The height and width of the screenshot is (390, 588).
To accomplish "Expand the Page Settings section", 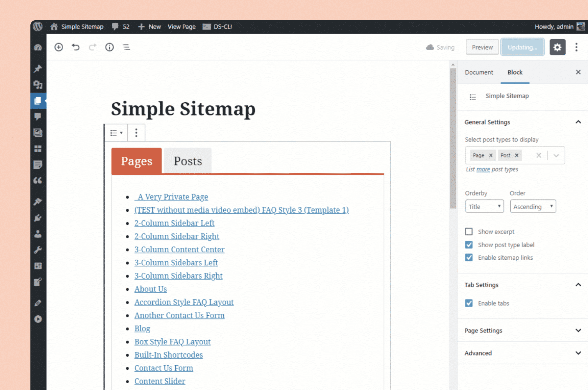I will [522, 331].
